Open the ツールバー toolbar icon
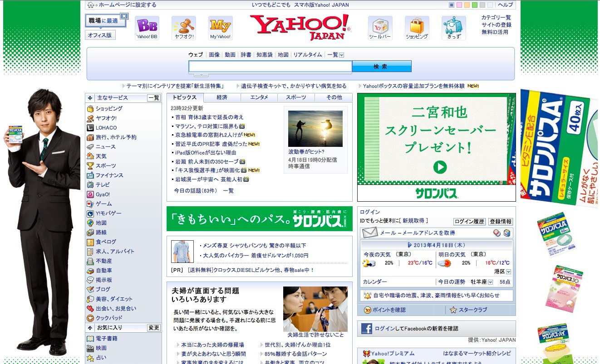The width and height of the screenshot is (600, 364). click(x=380, y=28)
